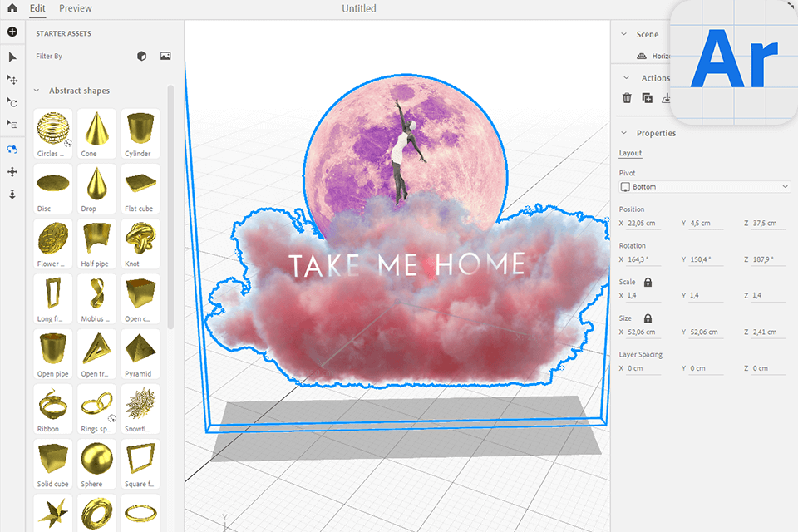This screenshot has height=532, width=798.
Task: Click the Rotation X field 164,3°
Action: pyautogui.click(x=643, y=259)
